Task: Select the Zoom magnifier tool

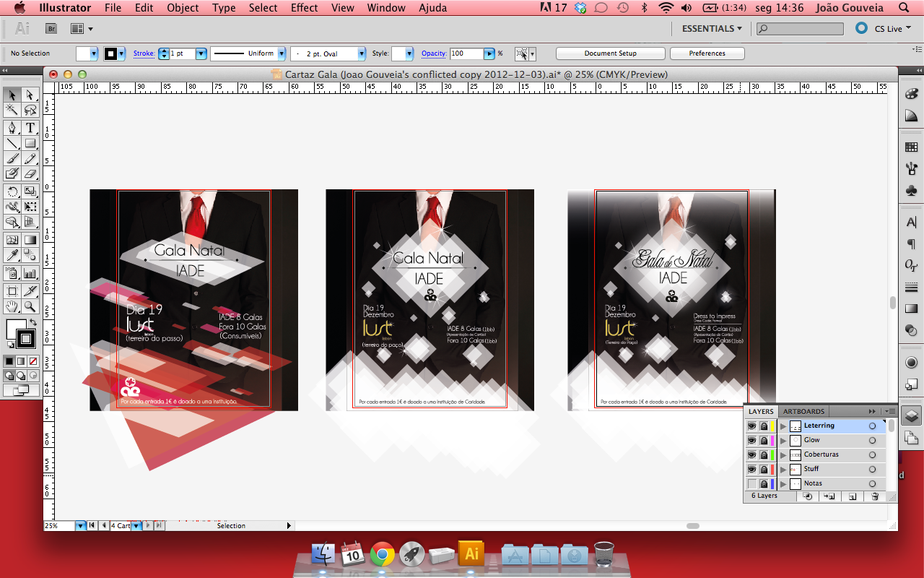Action: pyautogui.click(x=30, y=306)
